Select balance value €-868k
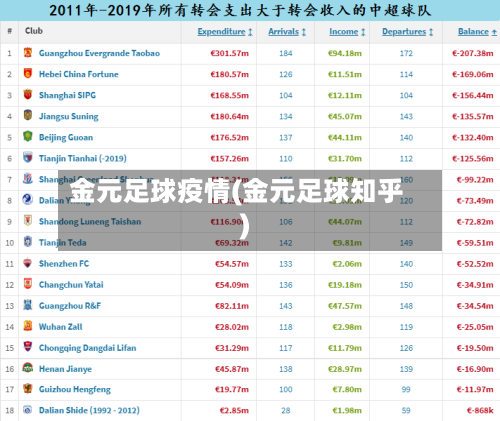500x421 pixels. [480, 410]
